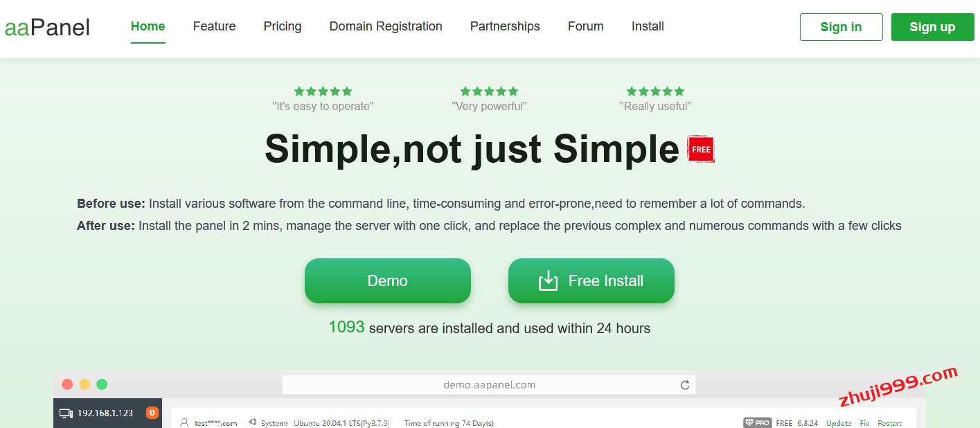This screenshot has width=980, height=428.
Task: Click the "Time of running 74 Day(s)" text
Action: pos(449,423)
